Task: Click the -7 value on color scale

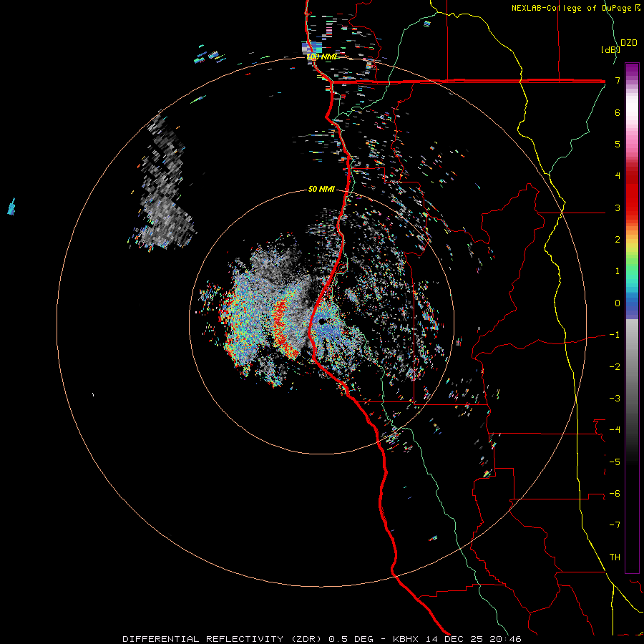Action: pyautogui.click(x=615, y=525)
